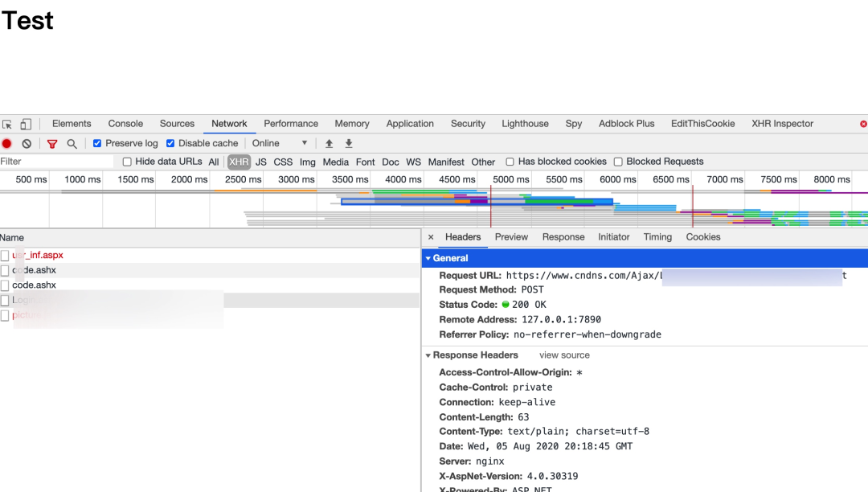Uncheck the Preserve log checkbox
This screenshot has width=868, height=492.
(x=97, y=144)
